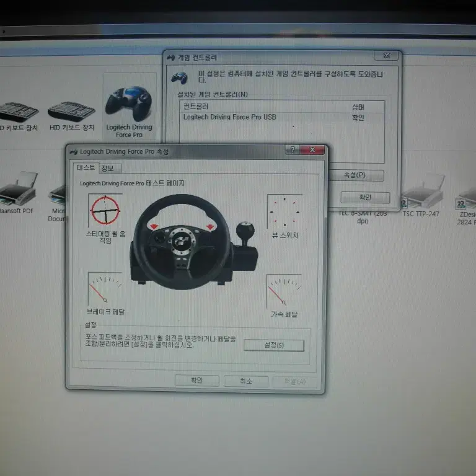Select the Logitech Driving Force Pro USB row
This screenshot has height=476, width=476.
(x=282, y=117)
